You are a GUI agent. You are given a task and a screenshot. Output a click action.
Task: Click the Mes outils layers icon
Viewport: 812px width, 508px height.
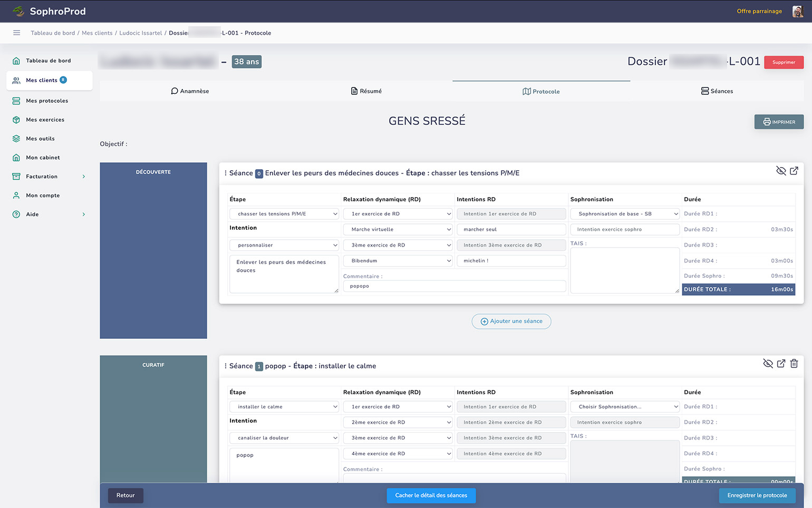coord(16,139)
